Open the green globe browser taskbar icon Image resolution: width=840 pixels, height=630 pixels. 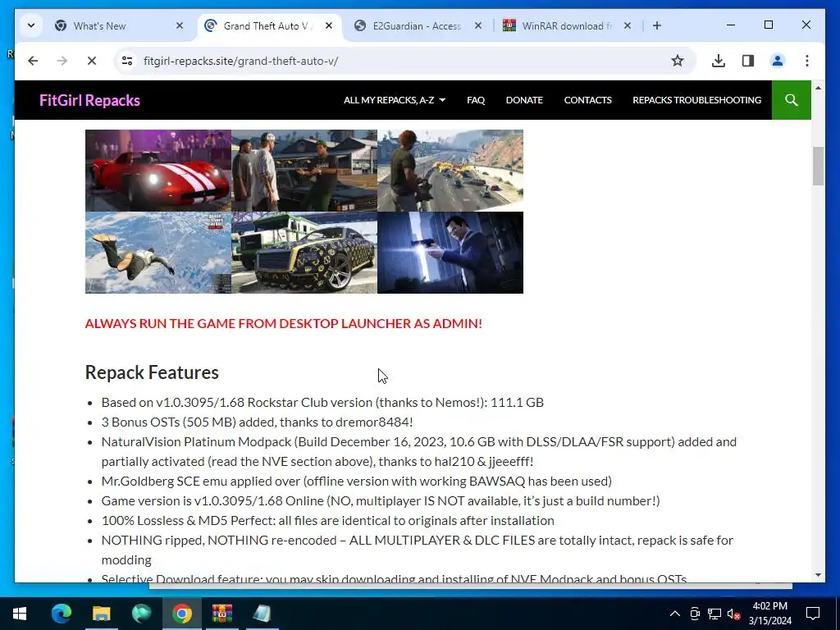click(141, 614)
